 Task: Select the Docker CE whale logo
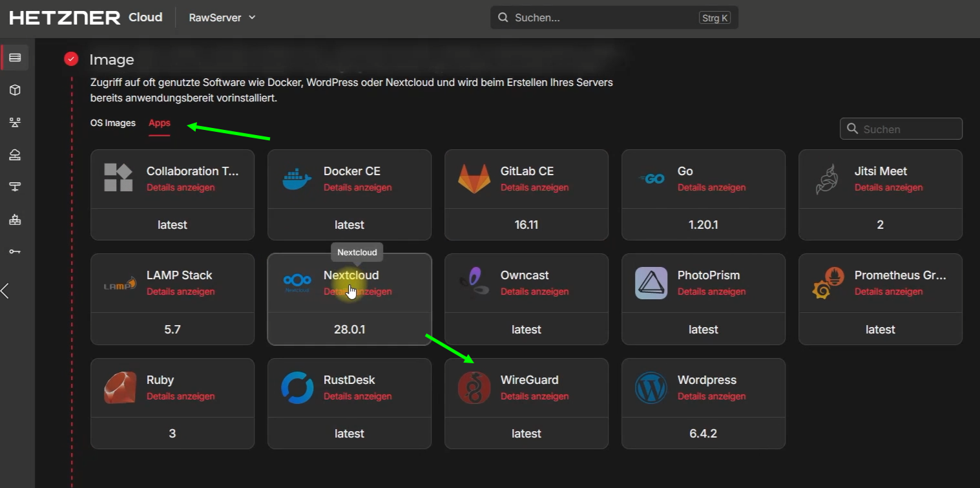click(297, 179)
